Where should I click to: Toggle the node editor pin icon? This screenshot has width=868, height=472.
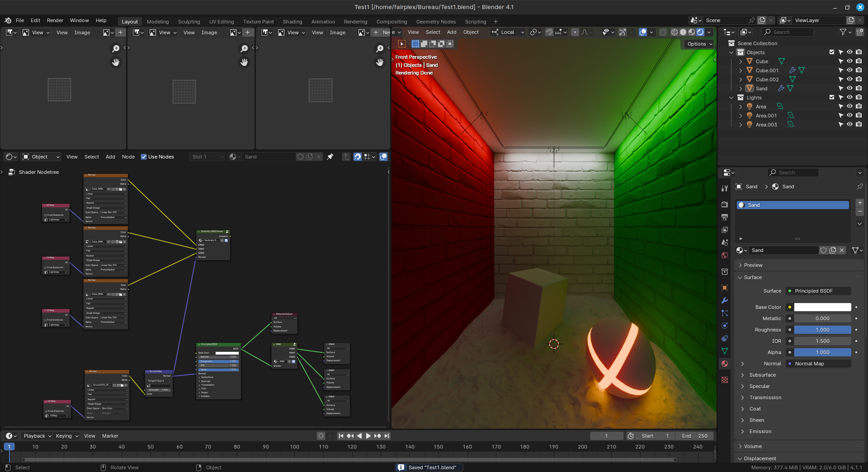pyautogui.click(x=330, y=157)
